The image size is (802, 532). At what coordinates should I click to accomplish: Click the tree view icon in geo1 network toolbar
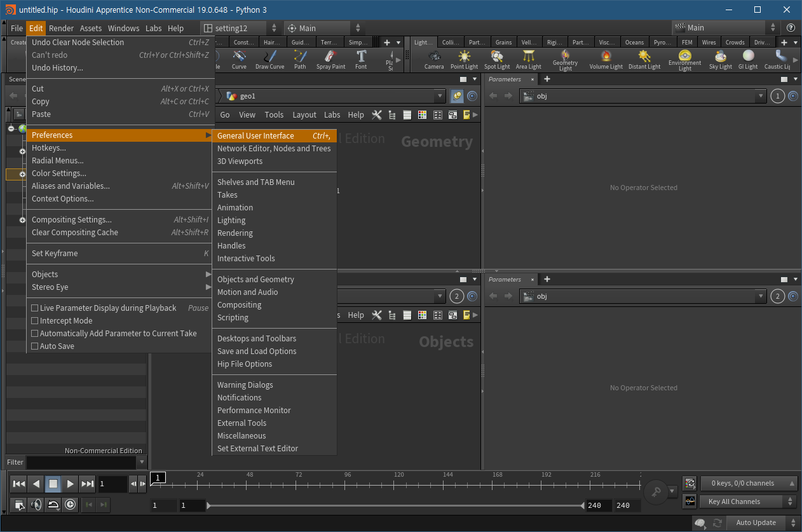click(x=391, y=115)
